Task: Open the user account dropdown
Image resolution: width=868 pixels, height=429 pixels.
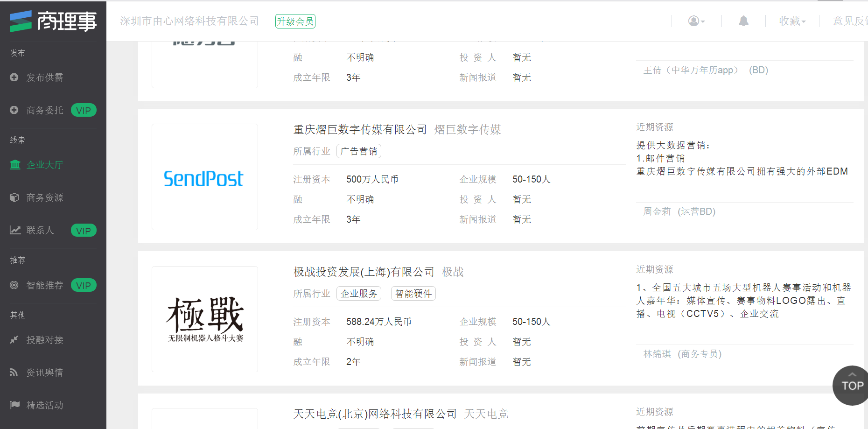Action: [696, 21]
